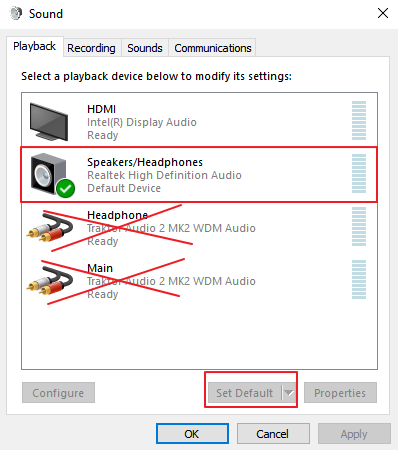Switch to the Communications tab

click(x=213, y=48)
